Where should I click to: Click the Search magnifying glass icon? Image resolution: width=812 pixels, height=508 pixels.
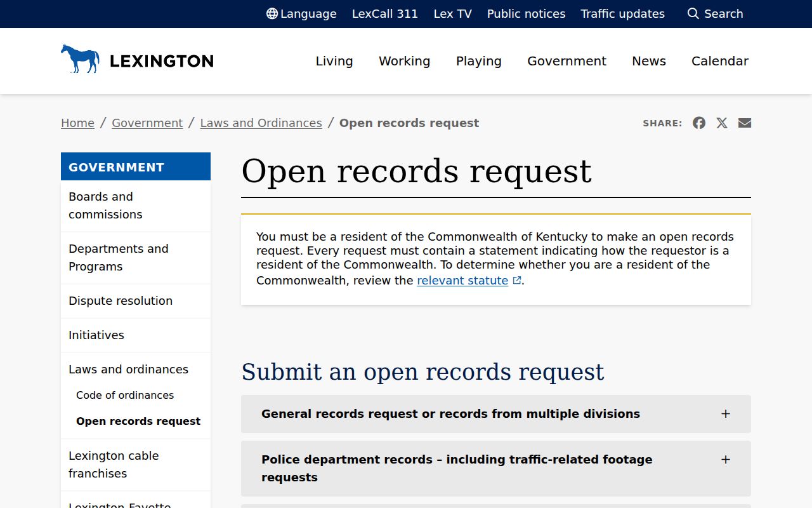[x=693, y=14]
